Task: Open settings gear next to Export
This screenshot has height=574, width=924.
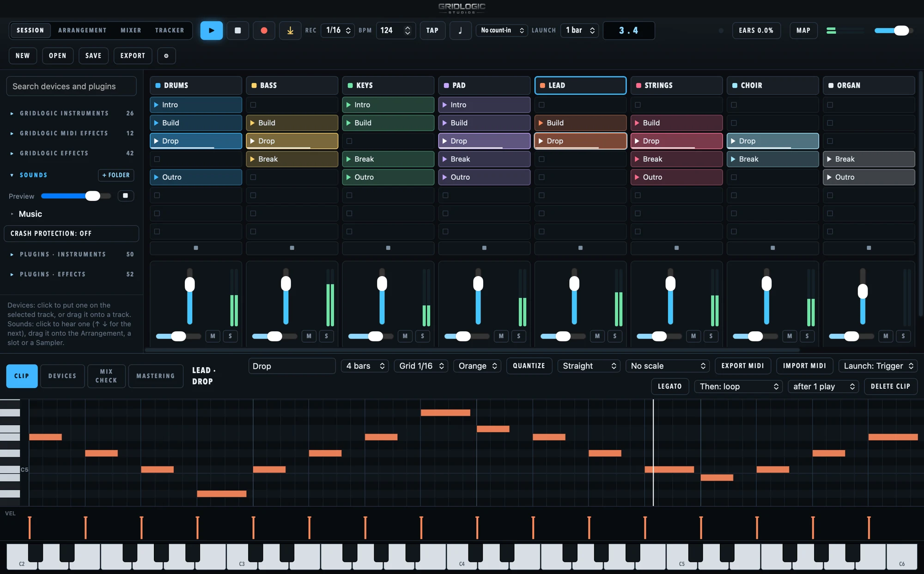Action: [166, 56]
